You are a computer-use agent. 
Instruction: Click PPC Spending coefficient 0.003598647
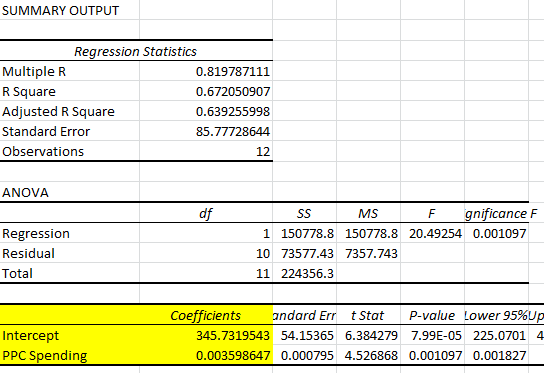(x=206, y=355)
